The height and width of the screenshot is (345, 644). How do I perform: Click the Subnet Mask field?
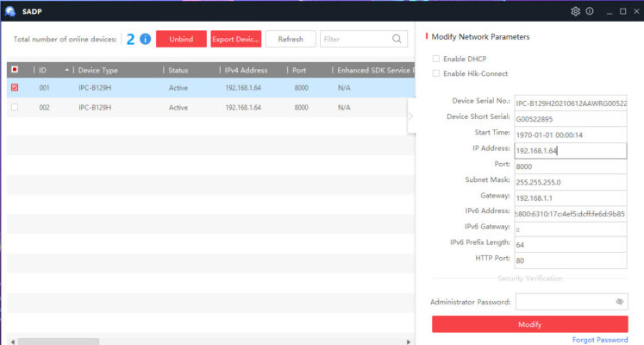[571, 182]
